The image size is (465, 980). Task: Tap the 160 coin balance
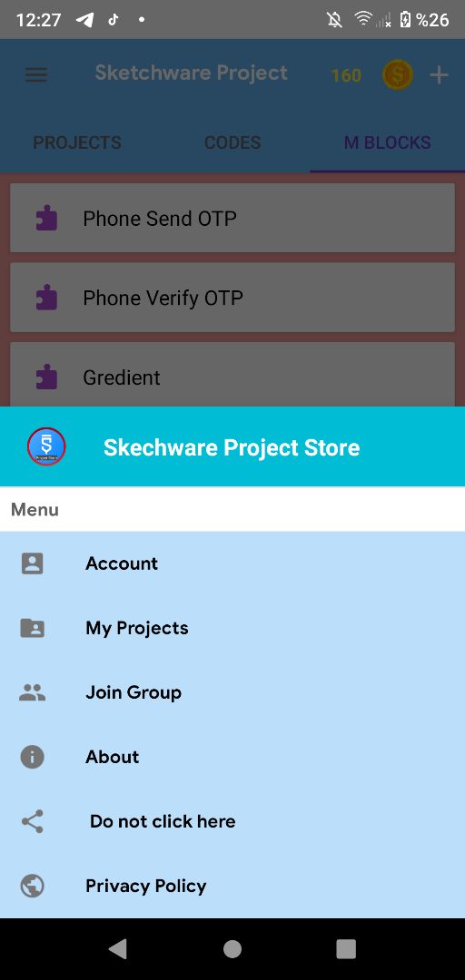346,75
